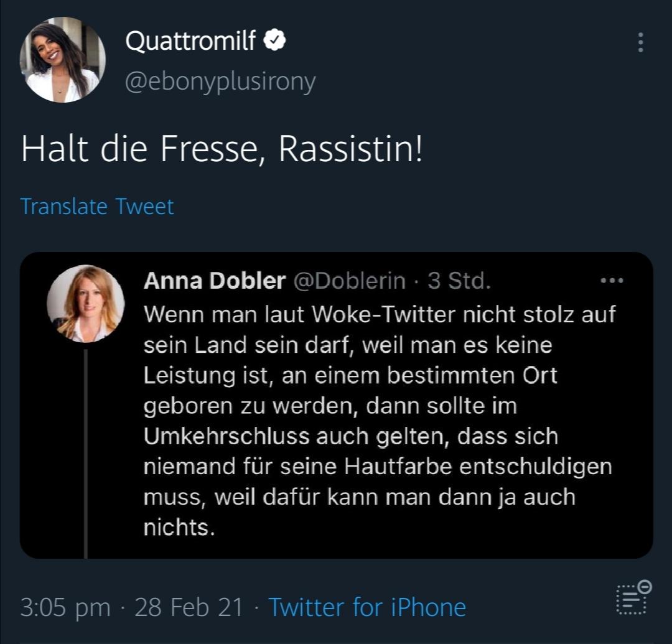672x644 pixels.
Task: Click the word 'Umkehrschluss' in quoted tweet
Action: pos(226,437)
